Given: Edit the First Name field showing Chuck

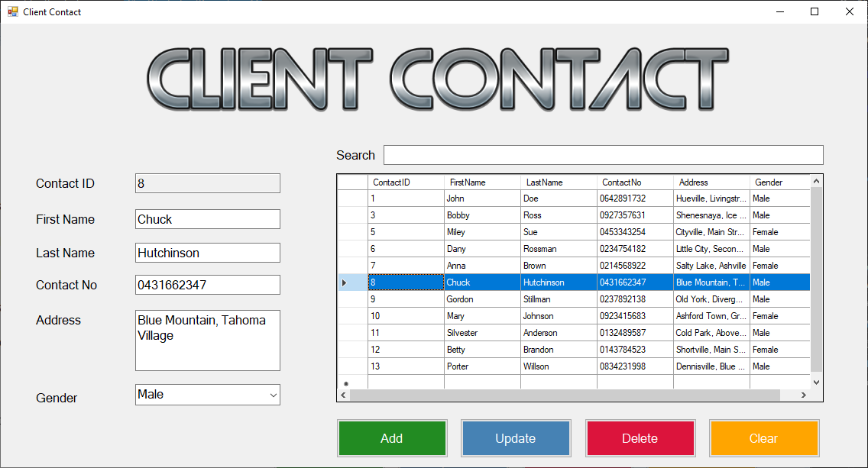Looking at the screenshot, I should point(207,219).
